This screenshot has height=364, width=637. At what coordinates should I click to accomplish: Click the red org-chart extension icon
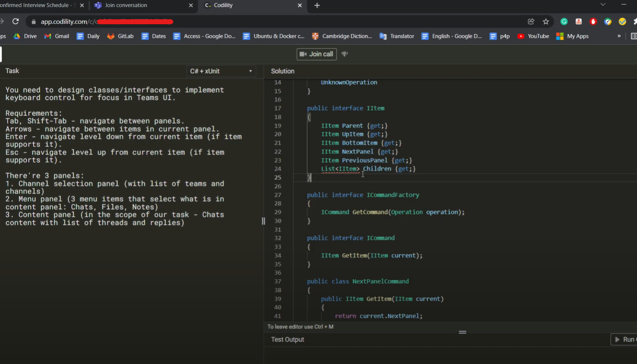pos(579,22)
